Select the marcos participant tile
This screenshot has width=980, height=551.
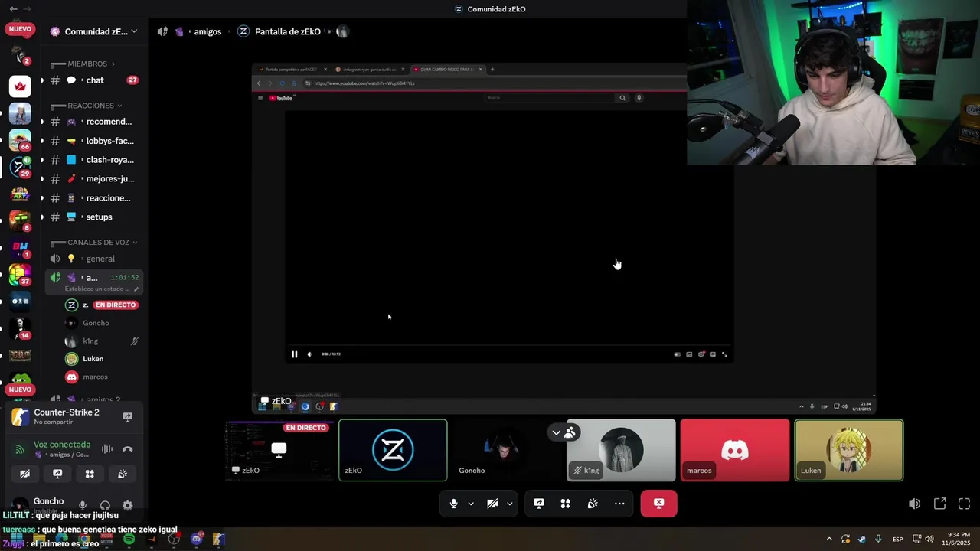click(x=735, y=450)
